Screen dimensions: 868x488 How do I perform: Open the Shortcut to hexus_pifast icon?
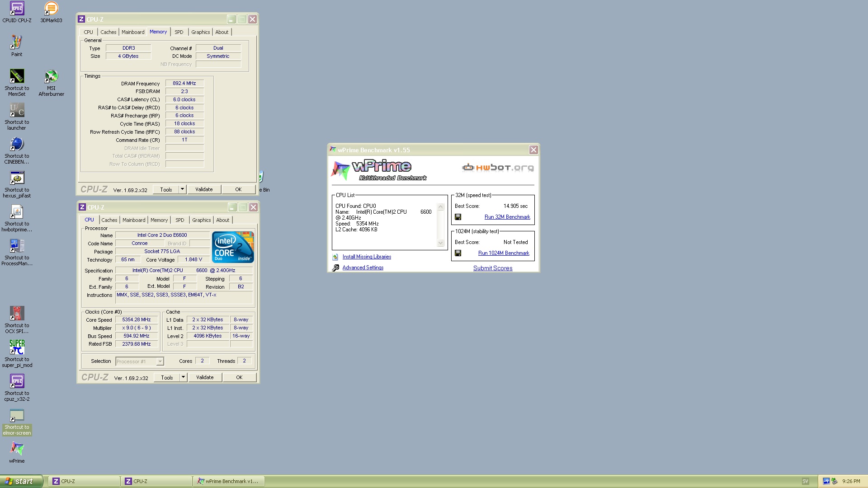[x=17, y=184]
